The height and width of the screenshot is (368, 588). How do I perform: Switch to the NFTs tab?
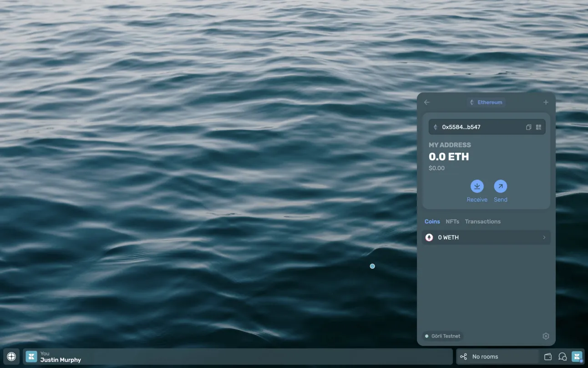click(x=452, y=221)
